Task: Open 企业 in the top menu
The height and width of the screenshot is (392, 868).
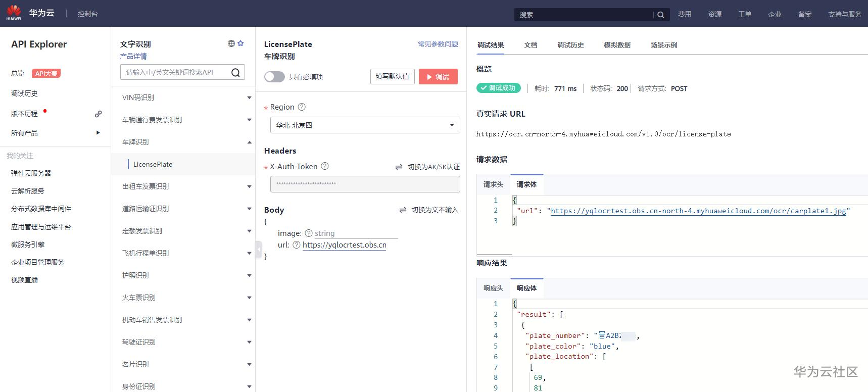Action: point(775,14)
